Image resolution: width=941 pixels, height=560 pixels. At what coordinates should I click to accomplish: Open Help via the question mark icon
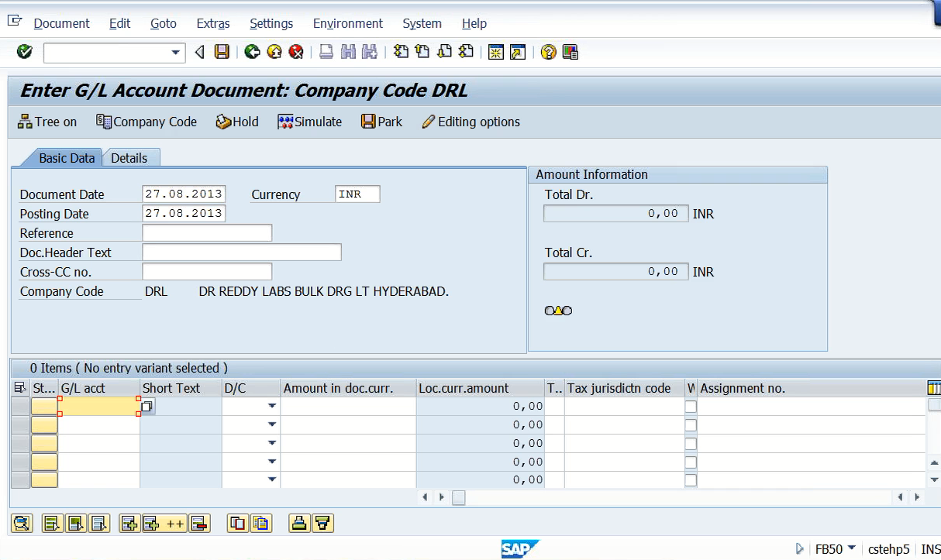[x=549, y=52]
